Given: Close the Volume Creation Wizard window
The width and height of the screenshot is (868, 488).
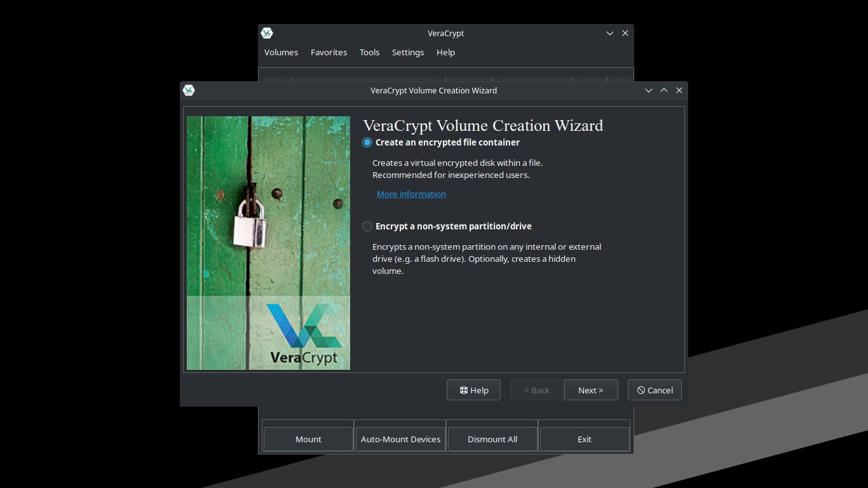Looking at the screenshot, I should pyautogui.click(x=679, y=90).
